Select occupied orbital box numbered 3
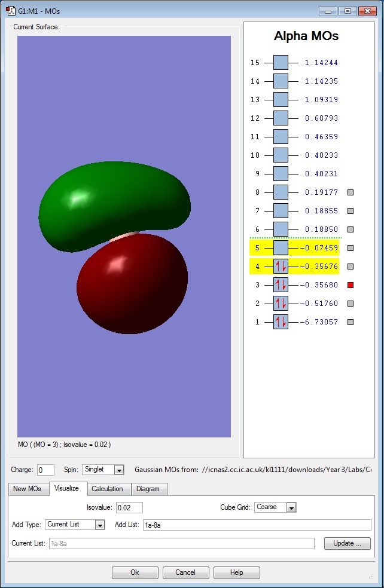The height and width of the screenshot is (588, 384). click(281, 285)
